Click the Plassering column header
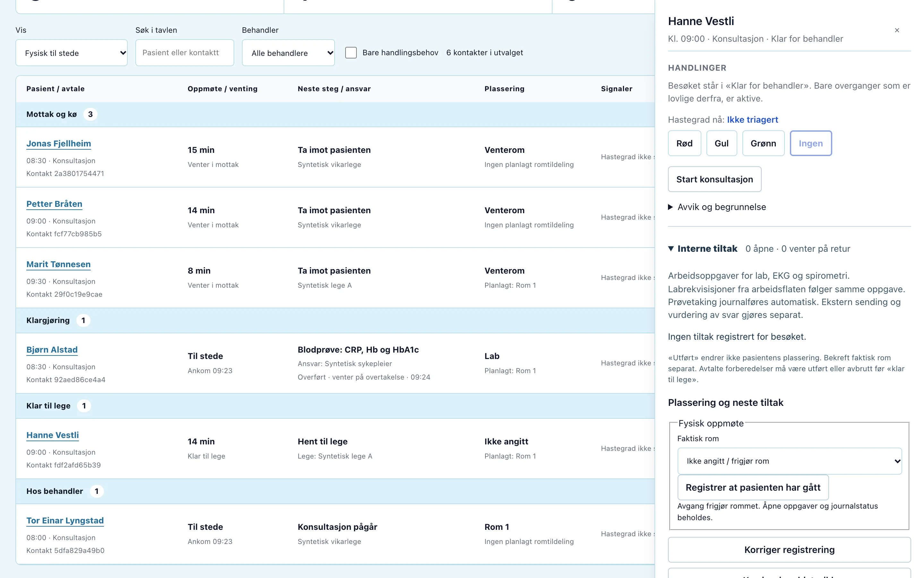This screenshot has width=924, height=578. (x=504, y=89)
